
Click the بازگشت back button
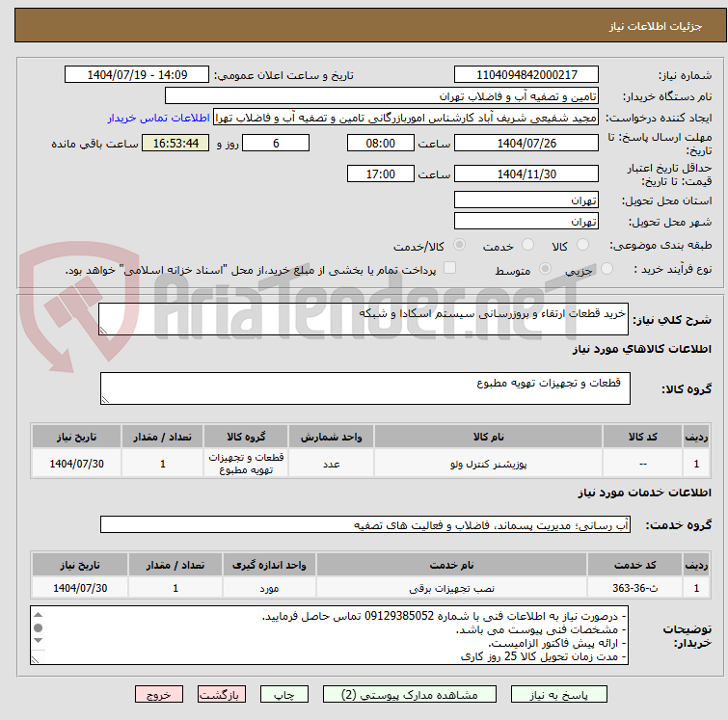coord(222,695)
